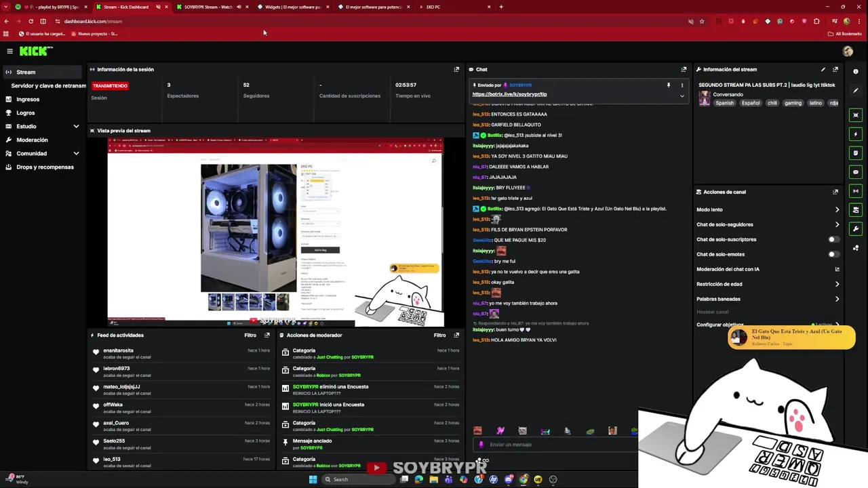Screen dimensions: 868x488
Task: Expand the Comunidad sidebar section
Action: (76, 153)
